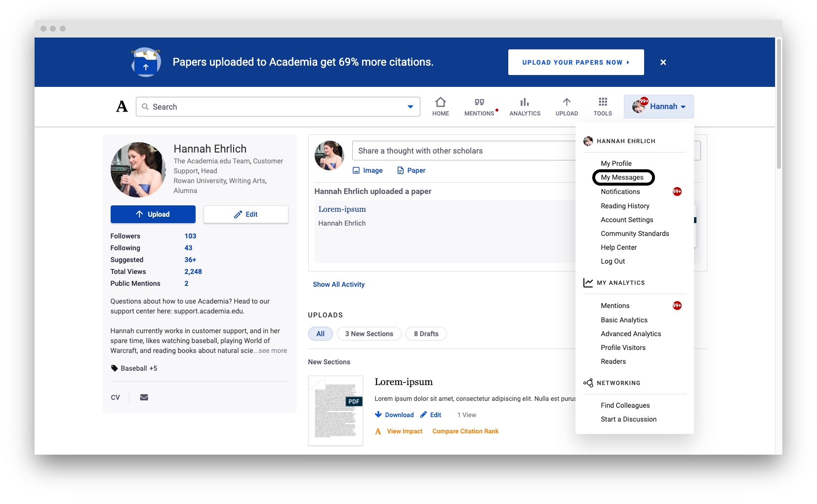The height and width of the screenshot is (504, 817).
Task: Click Mentions 99+ red badge in menu
Action: [x=677, y=306]
